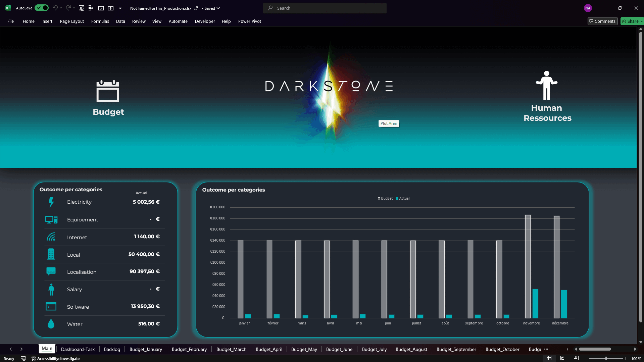Click the Water droplet icon

click(x=51, y=324)
